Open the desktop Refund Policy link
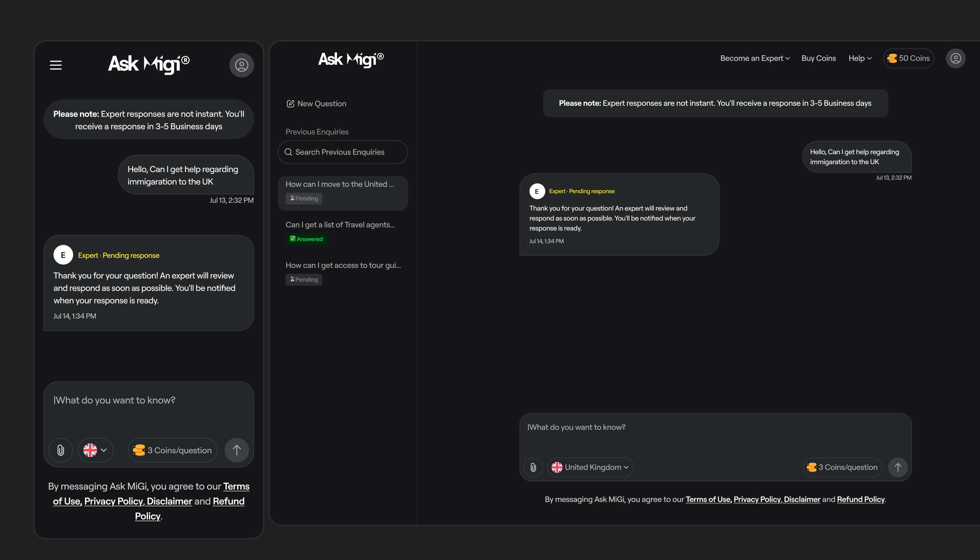The height and width of the screenshot is (560, 980). pyautogui.click(x=861, y=499)
